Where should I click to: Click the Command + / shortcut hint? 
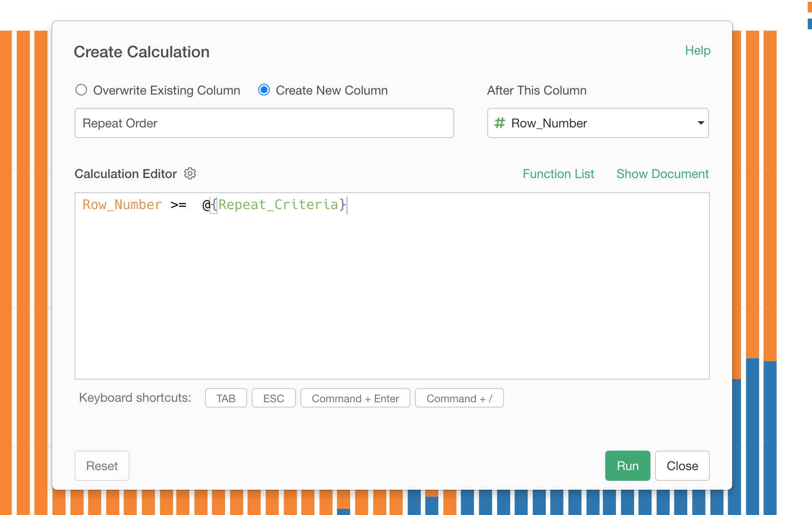click(x=459, y=398)
